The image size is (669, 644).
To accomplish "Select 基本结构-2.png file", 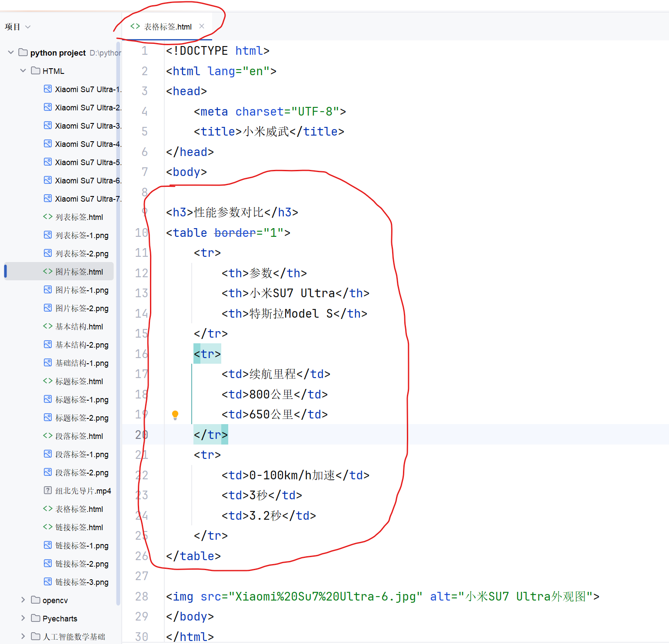I will [76, 345].
